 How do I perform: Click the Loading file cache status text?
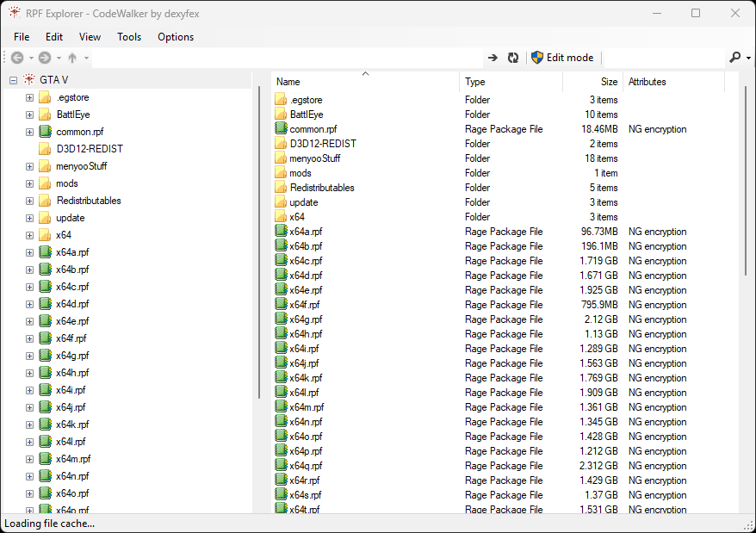coord(50,524)
